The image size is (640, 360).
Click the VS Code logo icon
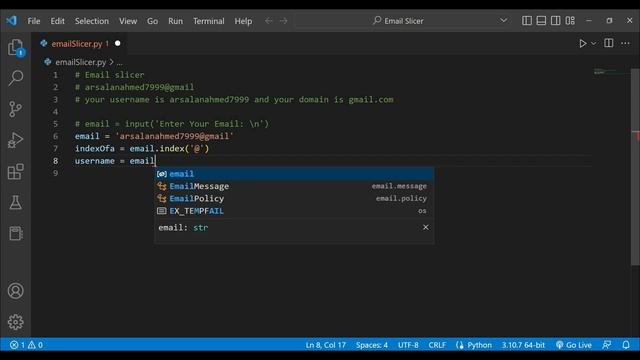click(x=11, y=20)
